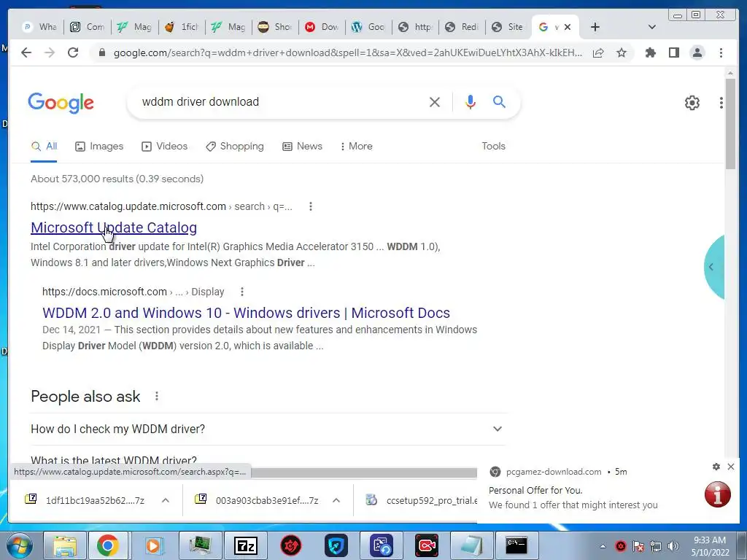Open menu for 003a903cbab3e91ef download

pos(336,500)
